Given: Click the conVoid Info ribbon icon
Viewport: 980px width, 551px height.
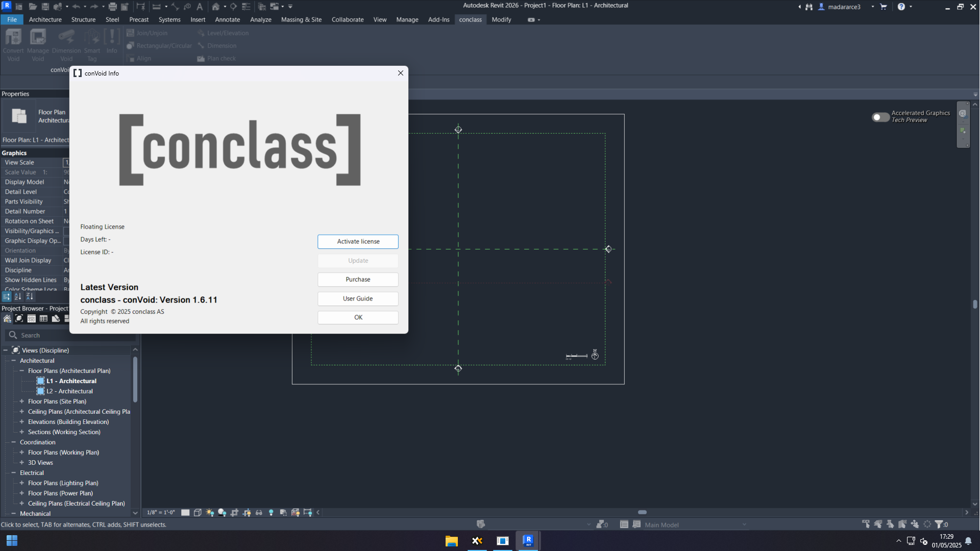Looking at the screenshot, I should (x=112, y=41).
